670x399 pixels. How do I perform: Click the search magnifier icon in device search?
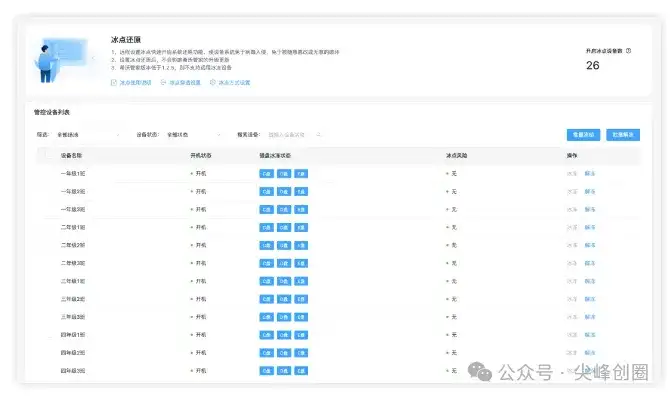click(x=318, y=135)
